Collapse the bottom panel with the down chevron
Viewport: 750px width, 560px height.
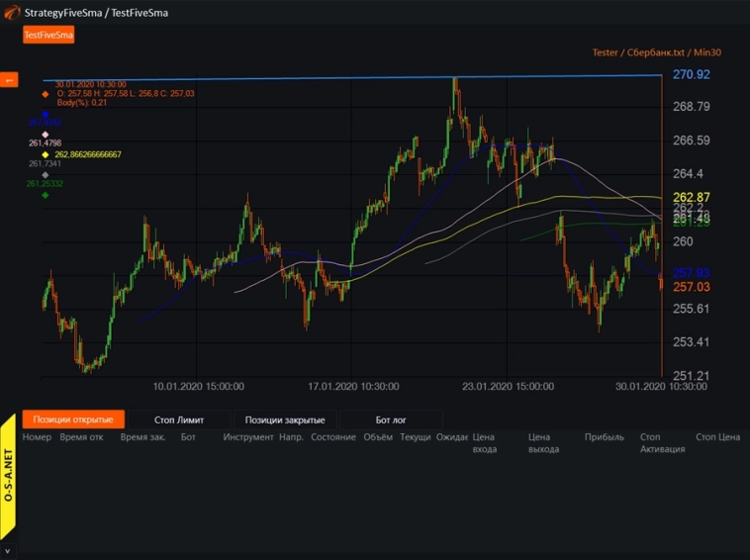click(x=8, y=550)
